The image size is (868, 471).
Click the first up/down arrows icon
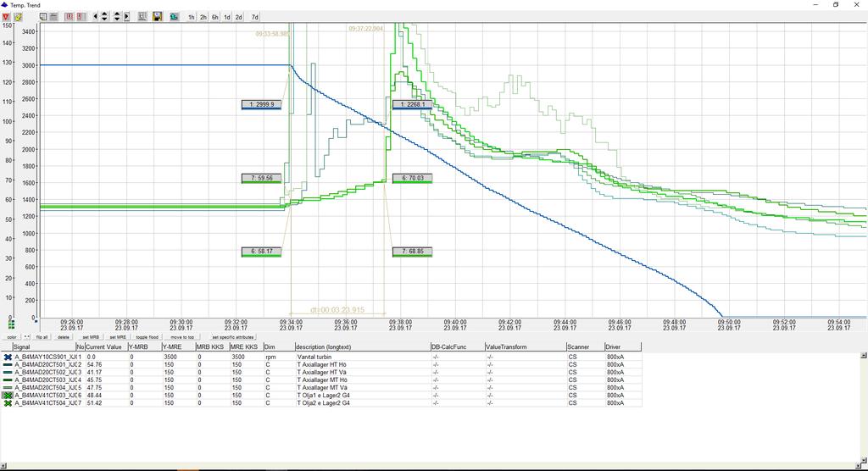104,17
